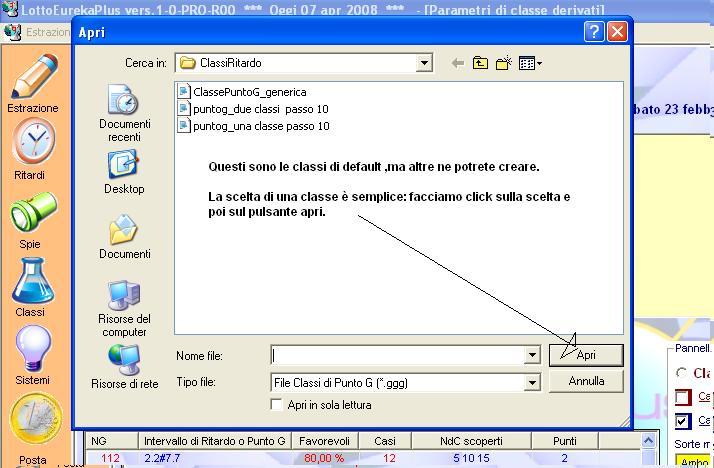Click the yellow Ambo button
The height and width of the screenshot is (468, 714).
click(694, 462)
